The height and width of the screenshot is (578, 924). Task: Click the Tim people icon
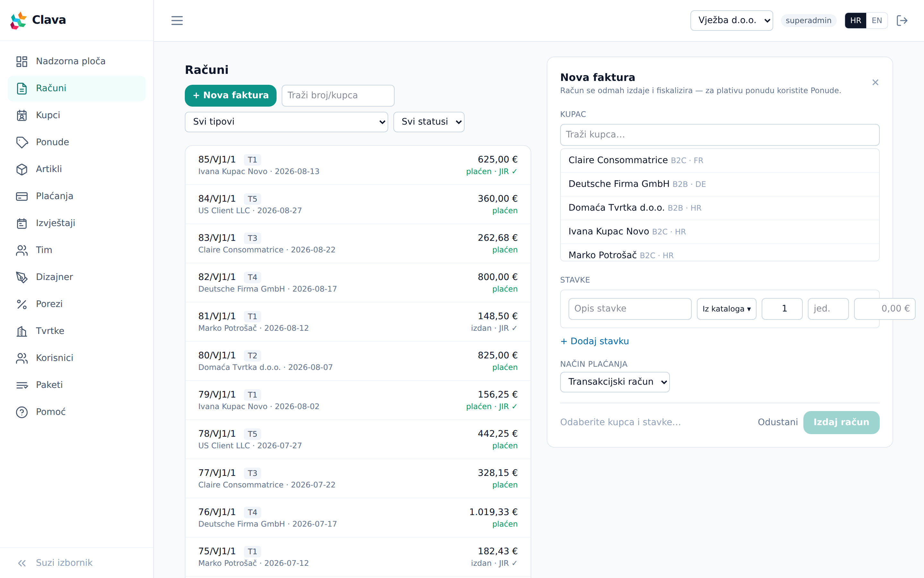pyautogui.click(x=22, y=250)
